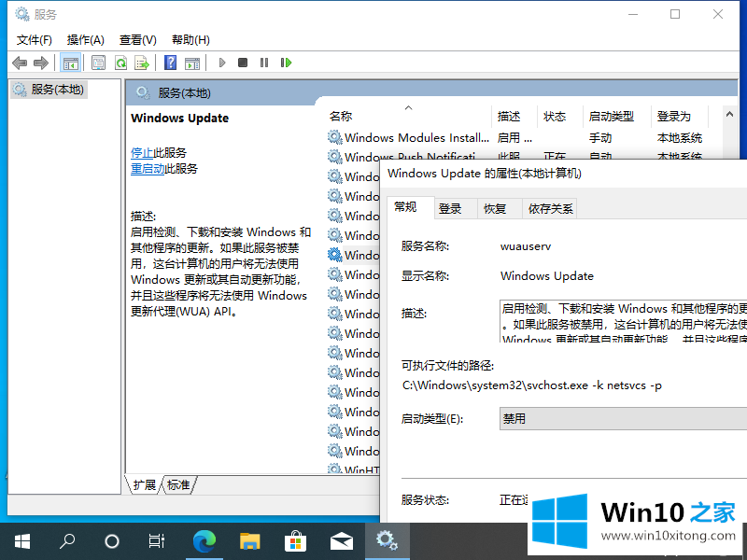Viewport: 747px width, 560px height.
Task: Click the 停止 link for this service
Action: click(x=142, y=153)
